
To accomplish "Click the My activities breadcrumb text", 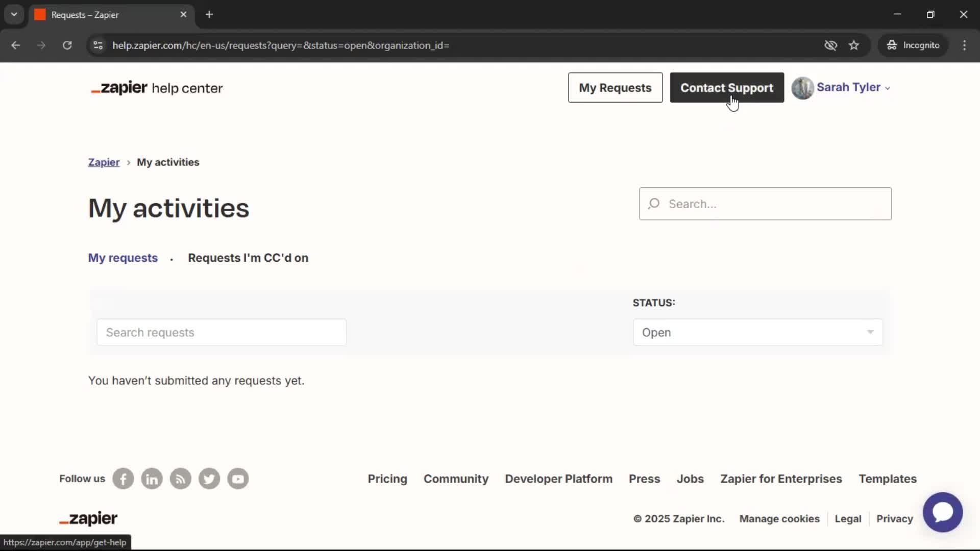I will 168,162.
